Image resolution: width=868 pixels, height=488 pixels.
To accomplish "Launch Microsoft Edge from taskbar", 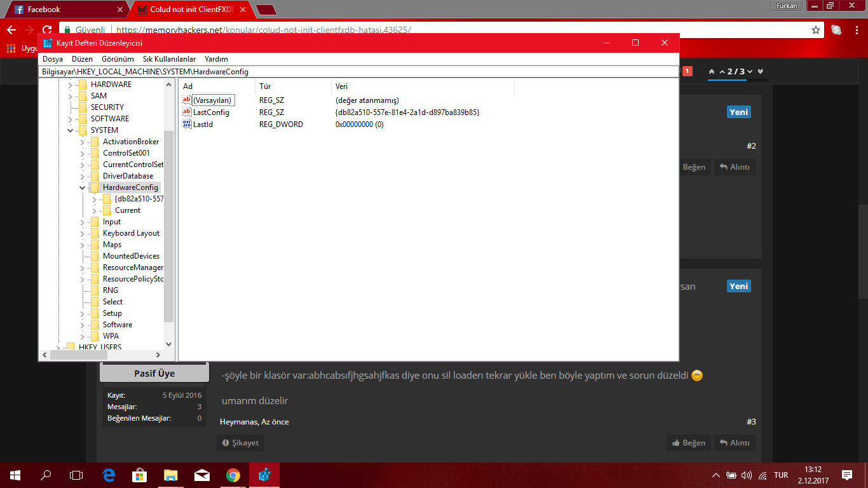I will pyautogui.click(x=109, y=475).
